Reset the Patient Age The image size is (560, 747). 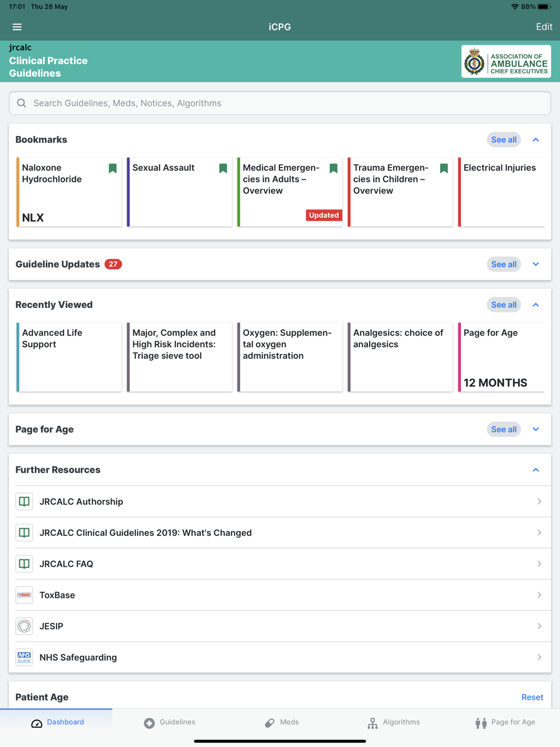[x=532, y=697]
